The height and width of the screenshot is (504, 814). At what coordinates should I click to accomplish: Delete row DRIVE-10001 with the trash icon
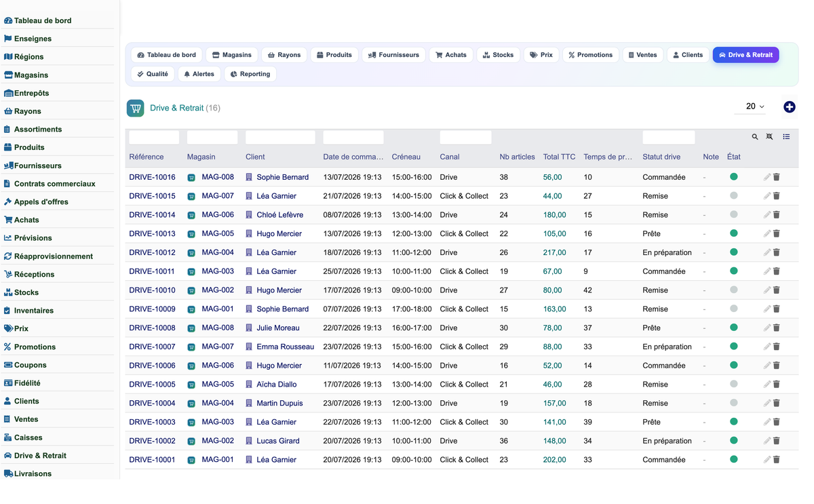tap(777, 460)
